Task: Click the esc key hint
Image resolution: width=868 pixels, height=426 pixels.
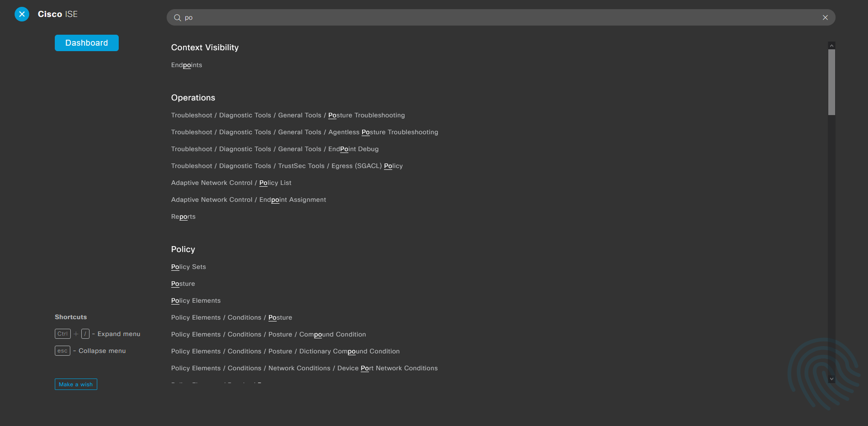Action: [63, 351]
